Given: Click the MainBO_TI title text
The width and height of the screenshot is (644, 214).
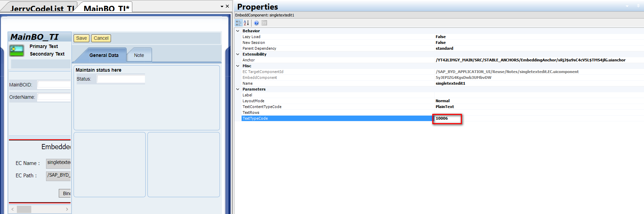Looking at the screenshot, I should tap(34, 37).
